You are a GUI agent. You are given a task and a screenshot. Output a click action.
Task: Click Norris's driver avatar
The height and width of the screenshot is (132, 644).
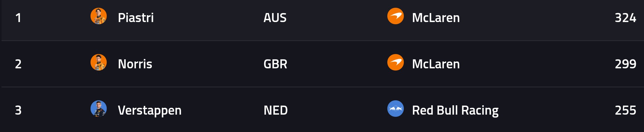pyautogui.click(x=99, y=62)
